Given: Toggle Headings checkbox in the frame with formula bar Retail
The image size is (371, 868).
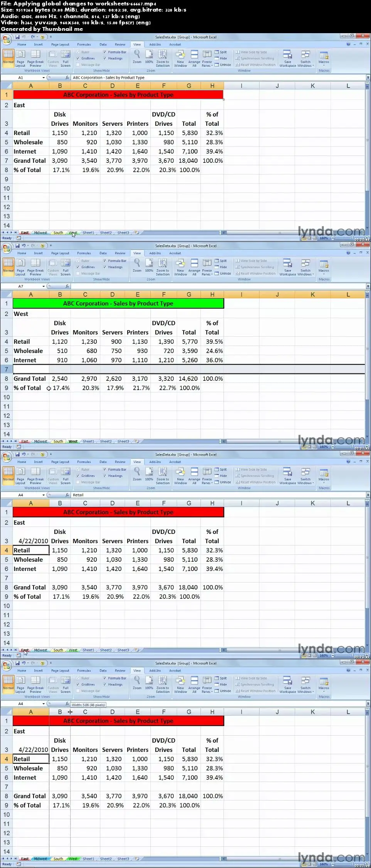Looking at the screenshot, I should [105, 476].
